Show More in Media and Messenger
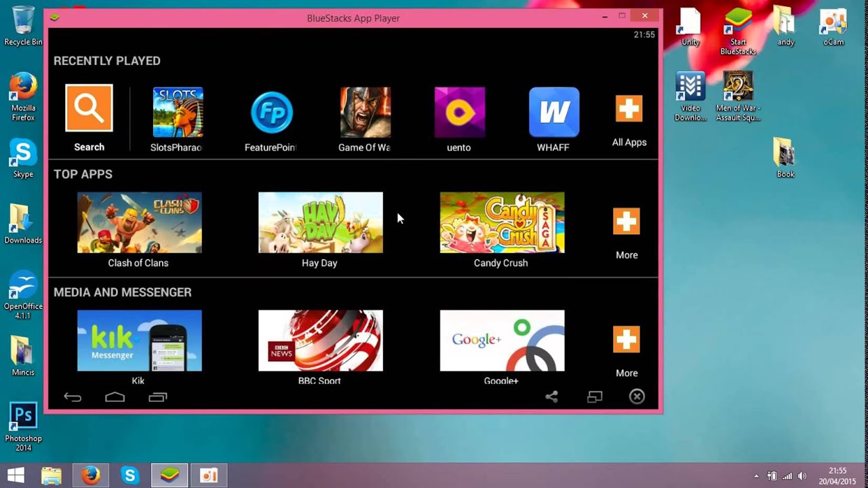Screen dimensions: 868x488 point(626,340)
